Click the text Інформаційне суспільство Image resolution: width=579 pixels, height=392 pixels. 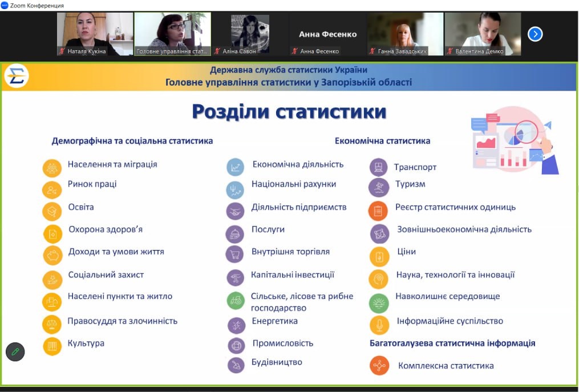(450, 321)
